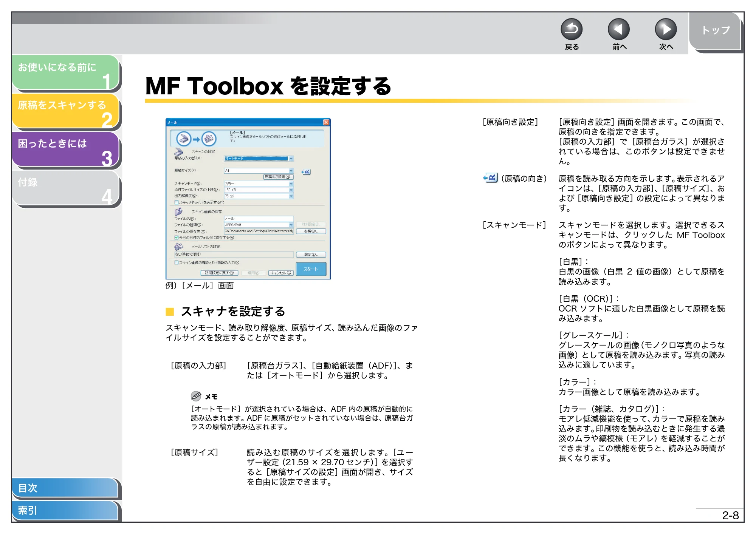Click the 前へ previous page arrow
The image size is (756, 534).
click(618, 29)
